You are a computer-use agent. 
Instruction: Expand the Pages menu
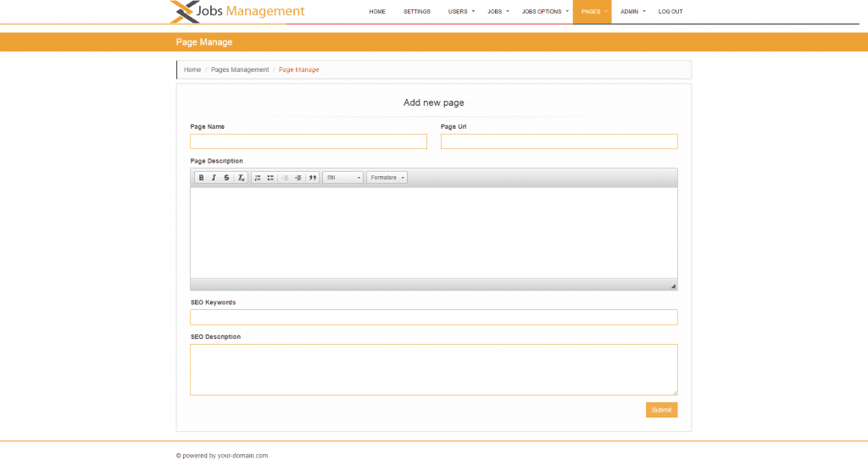[x=592, y=12]
